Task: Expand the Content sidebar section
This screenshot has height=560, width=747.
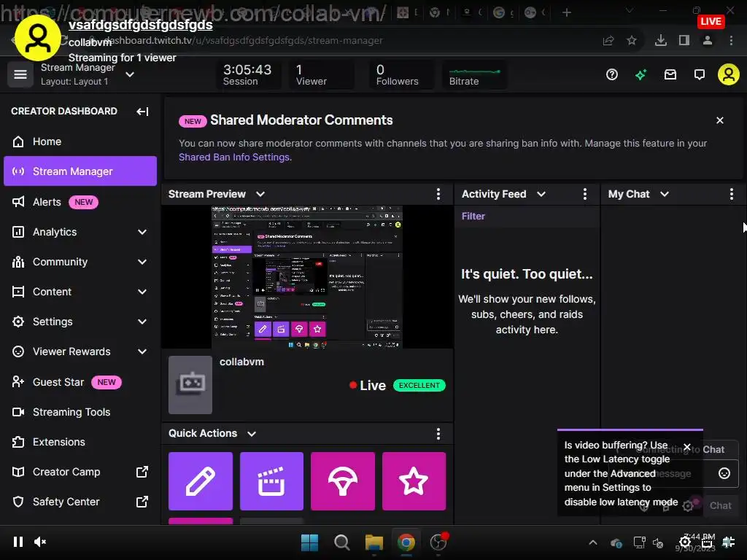Action: [x=142, y=292]
